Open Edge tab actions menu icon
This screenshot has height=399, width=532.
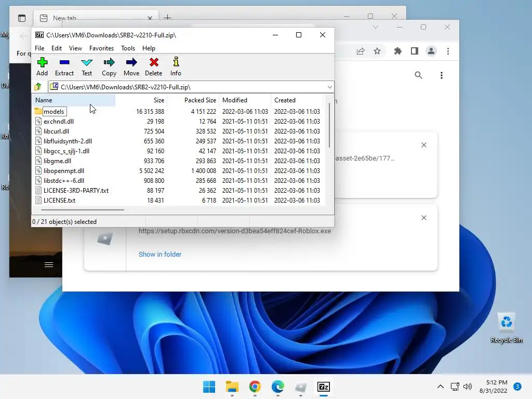pos(22,18)
